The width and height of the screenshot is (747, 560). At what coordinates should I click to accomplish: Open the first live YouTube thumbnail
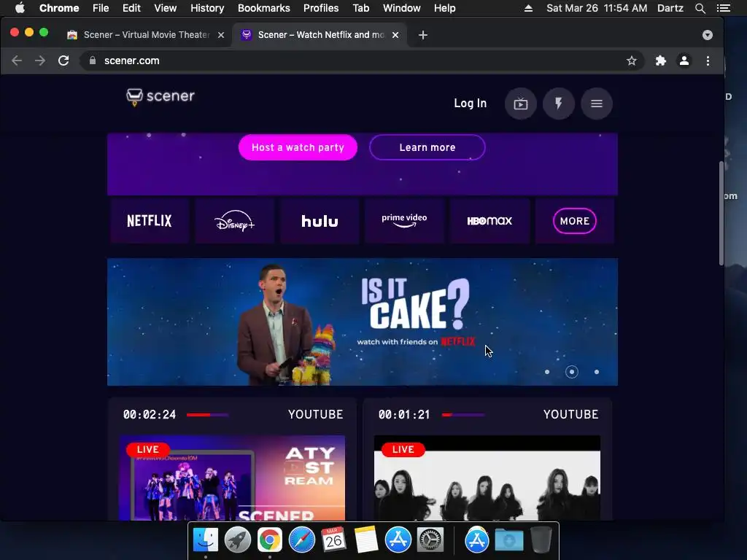tap(232, 478)
